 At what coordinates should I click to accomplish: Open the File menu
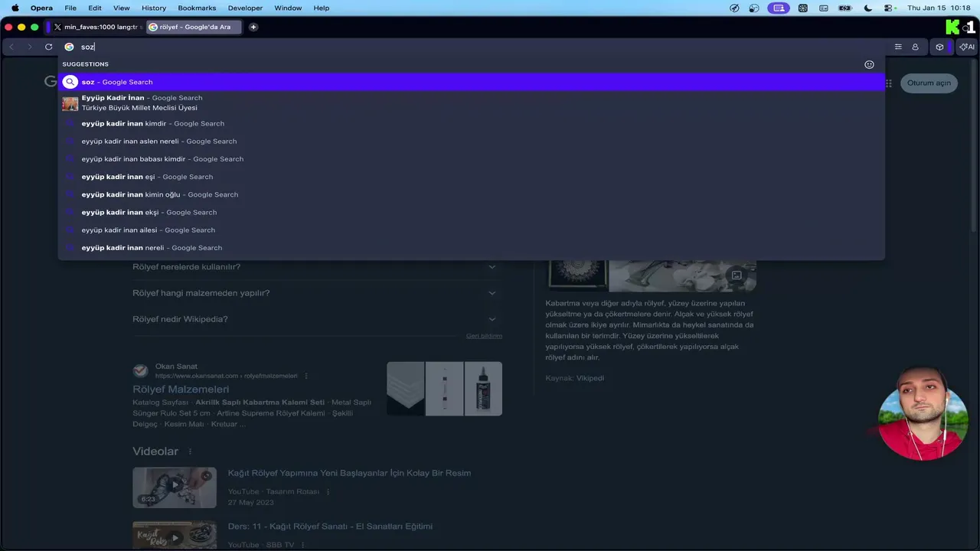coord(70,8)
